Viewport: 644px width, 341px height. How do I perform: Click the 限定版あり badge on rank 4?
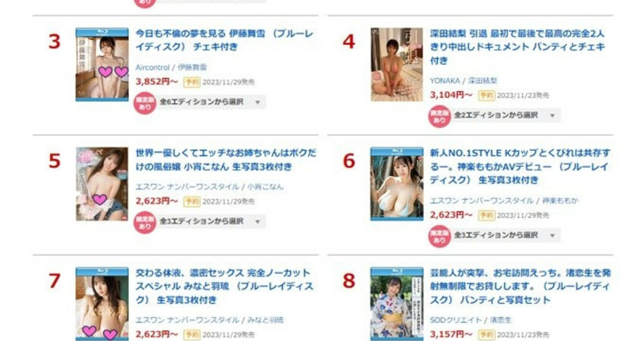click(x=439, y=117)
